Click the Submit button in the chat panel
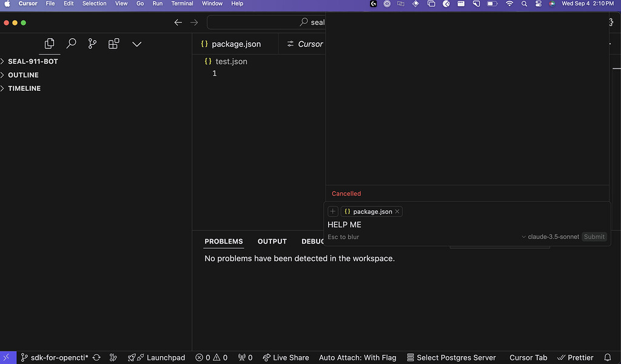Viewport: 621px width, 364px height. tap(594, 237)
